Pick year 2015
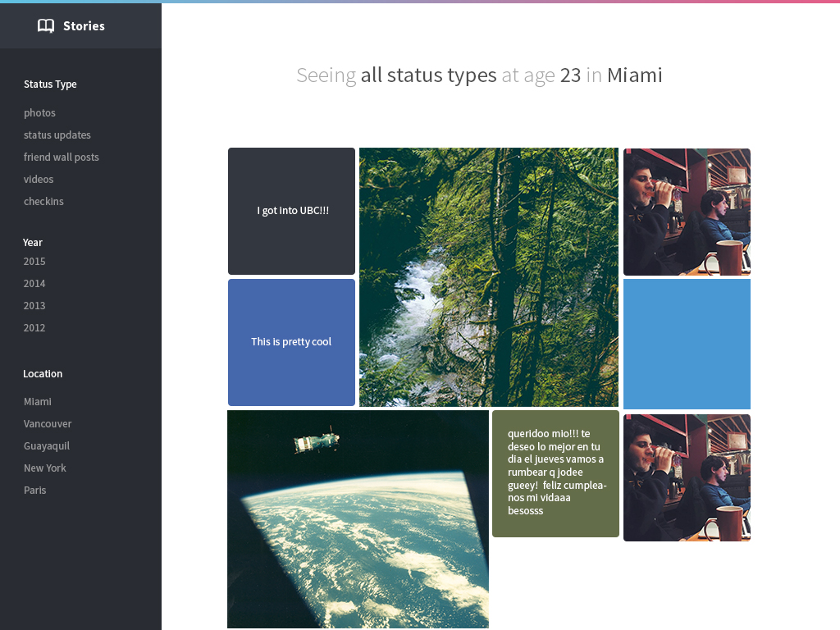The height and width of the screenshot is (630, 840). tap(34, 262)
